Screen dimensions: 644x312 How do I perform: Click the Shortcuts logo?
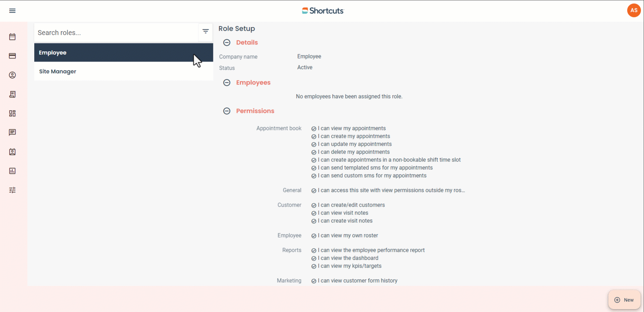tap(323, 11)
